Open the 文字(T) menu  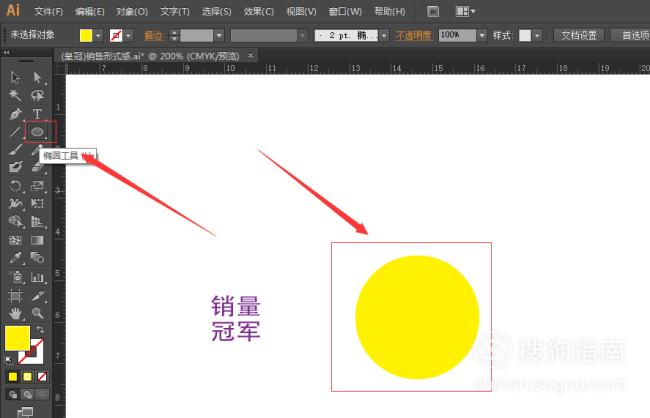[x=175, y=11]
